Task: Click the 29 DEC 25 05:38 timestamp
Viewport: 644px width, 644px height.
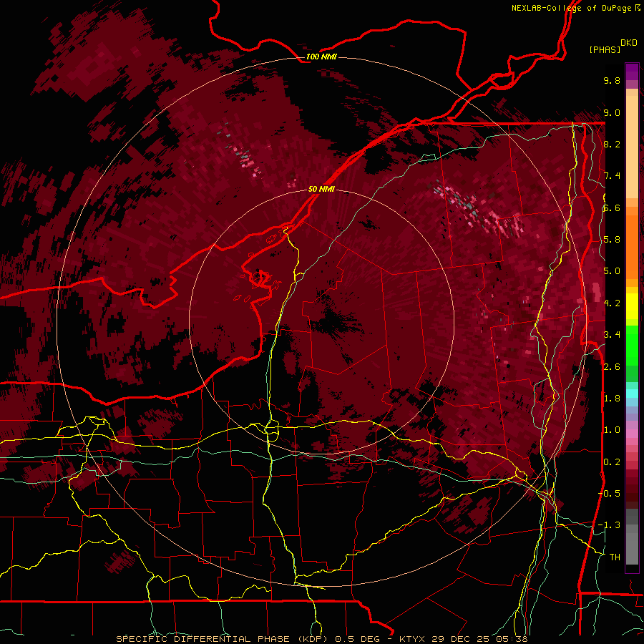Action: pos(479,639)
